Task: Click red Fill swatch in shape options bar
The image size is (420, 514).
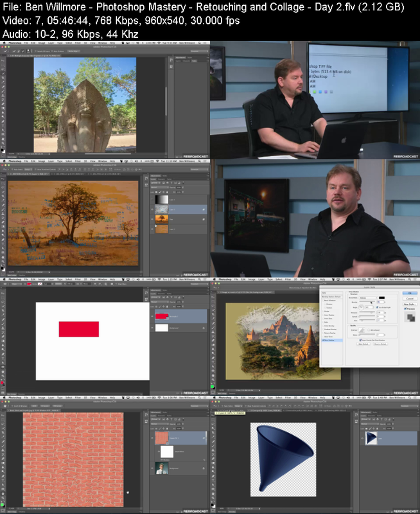Action: (x=29, y=284)
